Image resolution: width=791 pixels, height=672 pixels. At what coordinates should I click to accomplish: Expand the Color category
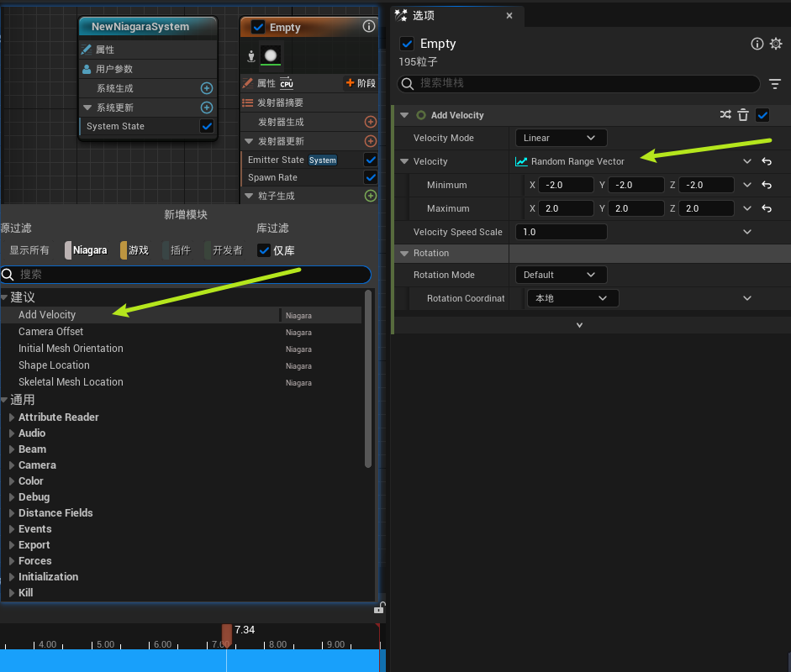(x=12, y=481)
